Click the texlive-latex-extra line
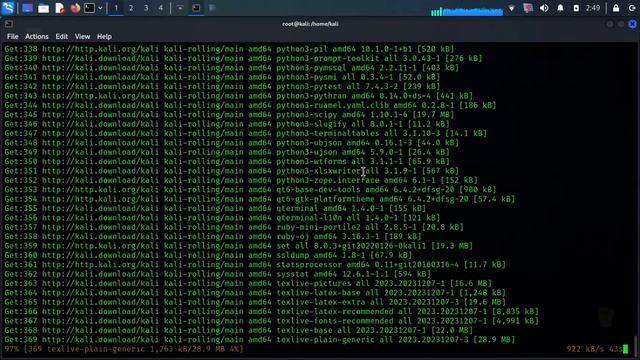 tap(255, 302)
